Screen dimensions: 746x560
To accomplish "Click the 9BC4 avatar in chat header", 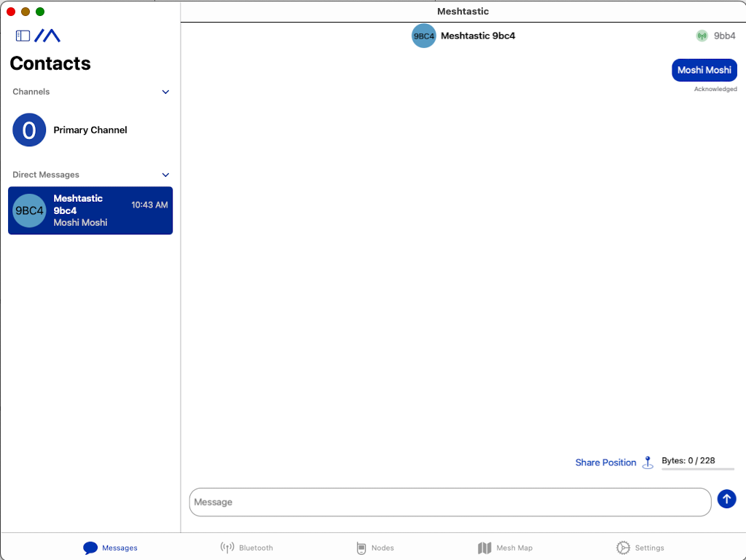I will pos(423,36).
